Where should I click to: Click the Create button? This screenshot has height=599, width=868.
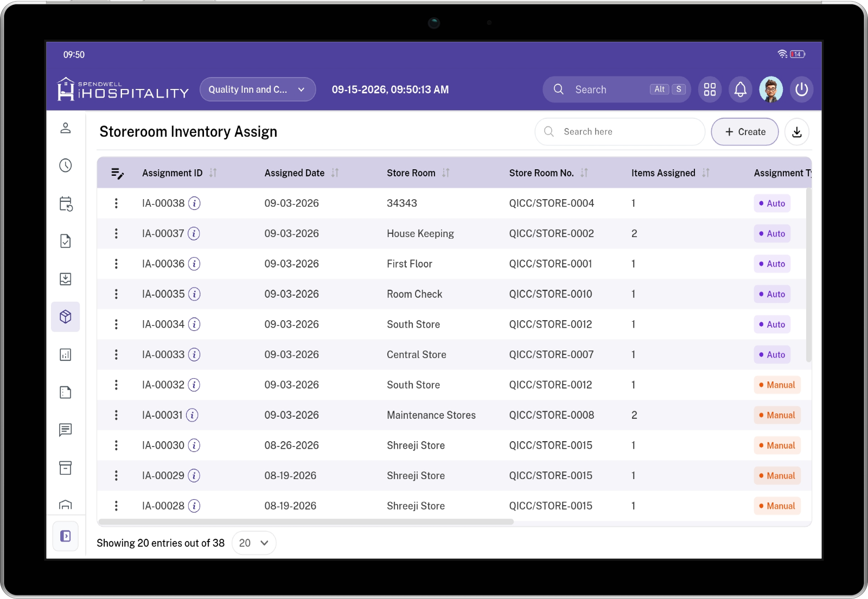coord(745,132)
